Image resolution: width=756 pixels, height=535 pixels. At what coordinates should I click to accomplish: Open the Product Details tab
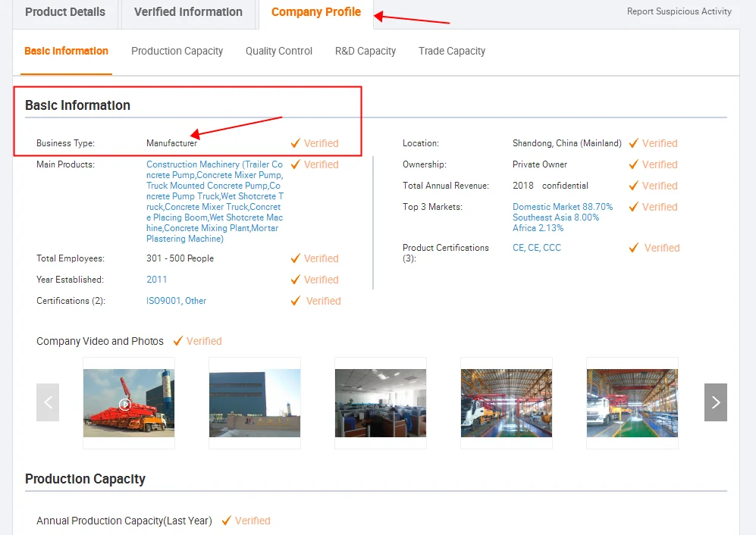64,12
